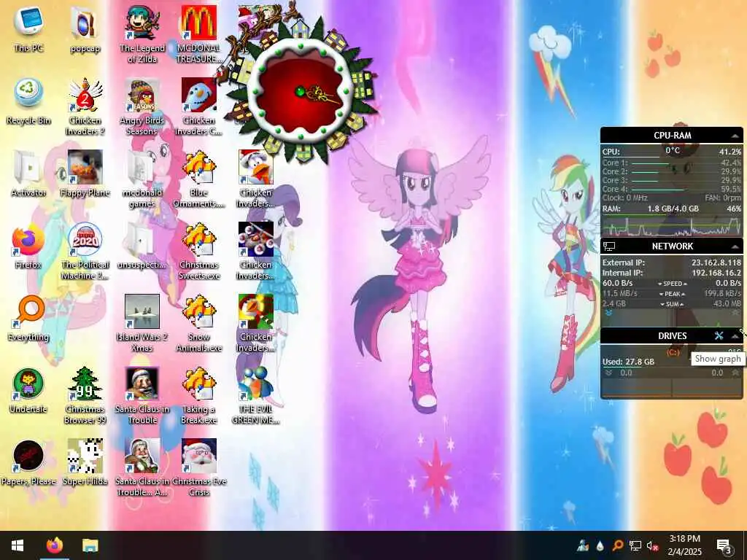
Task: Click the PEAK label in NETWORK widget
Action: 672,294
